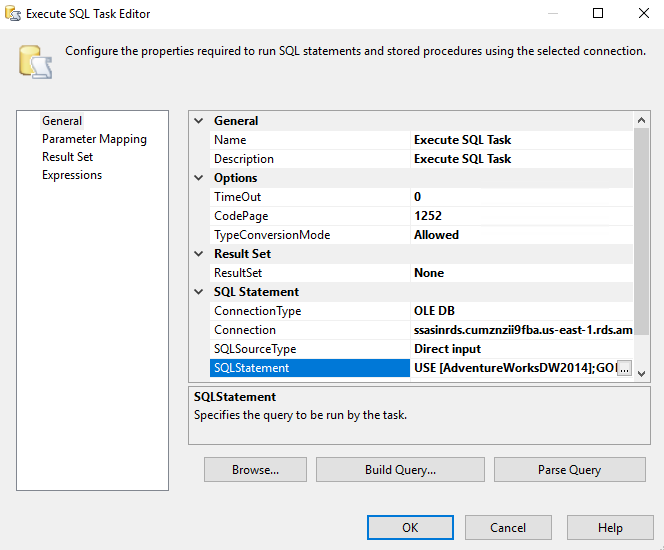
Task: Collapse the SQL Statement property category
Action: click(x=200, y=292)
